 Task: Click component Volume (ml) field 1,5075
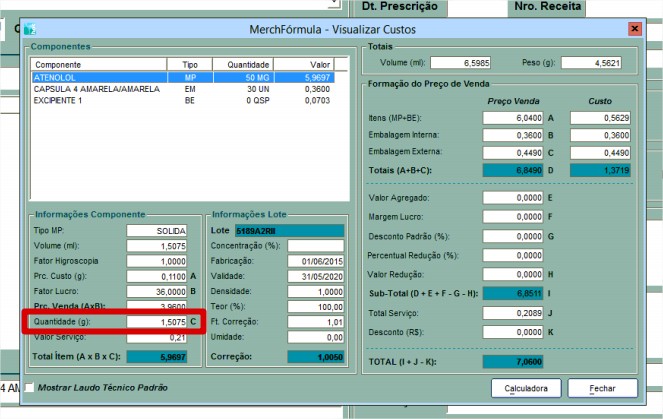(156, 246)
